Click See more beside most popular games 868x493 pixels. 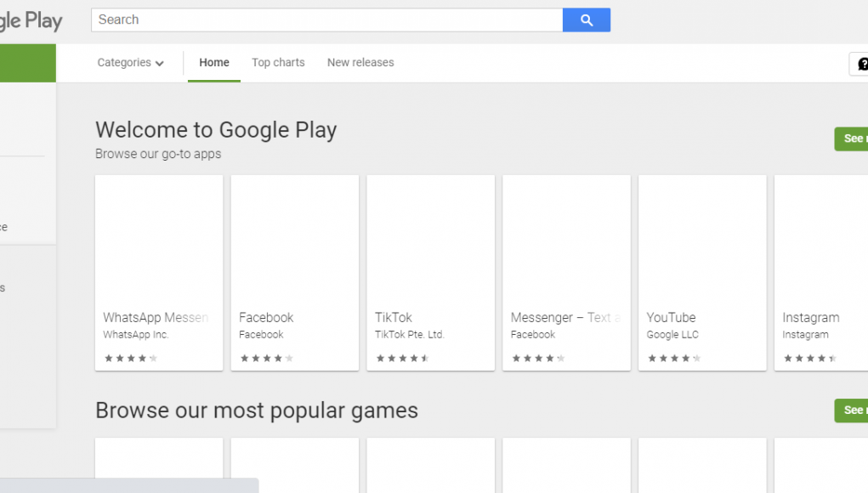(x=852, y=411)
